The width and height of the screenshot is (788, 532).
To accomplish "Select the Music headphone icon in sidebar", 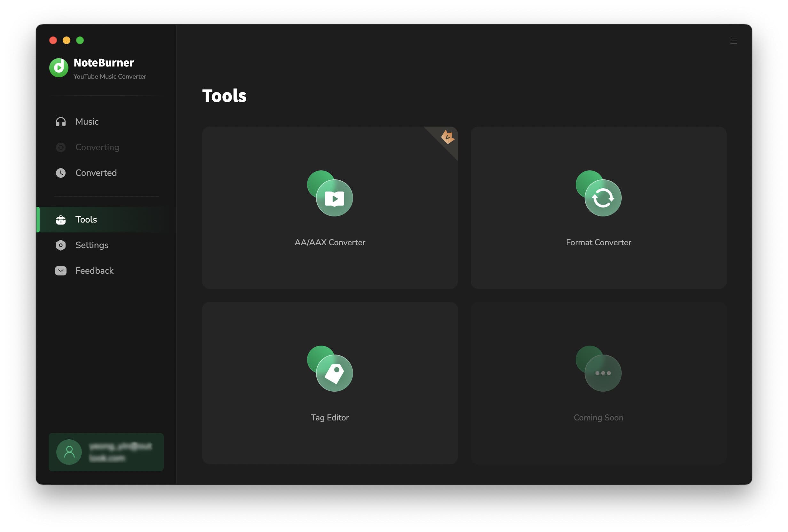I will 60,121.
